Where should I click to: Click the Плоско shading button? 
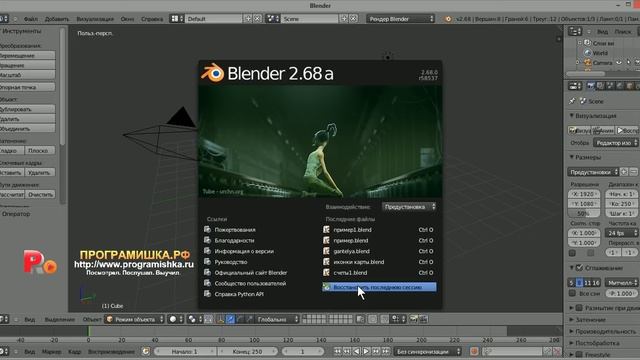[40, 151]
